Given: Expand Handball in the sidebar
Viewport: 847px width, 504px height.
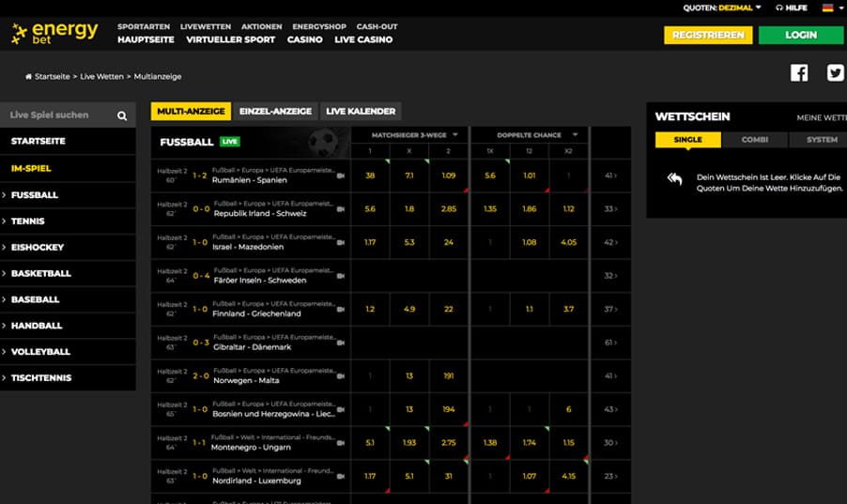Looking at the screenshot, I should (68, 326).
